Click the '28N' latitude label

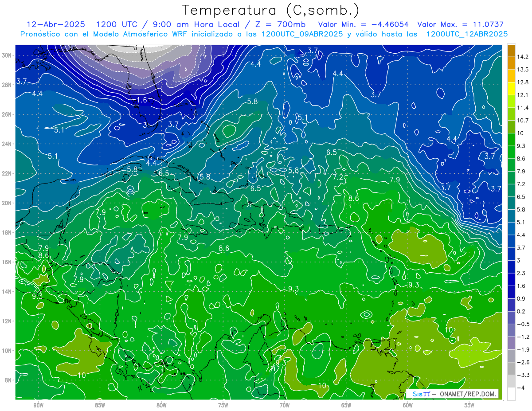tap(7, 85)
